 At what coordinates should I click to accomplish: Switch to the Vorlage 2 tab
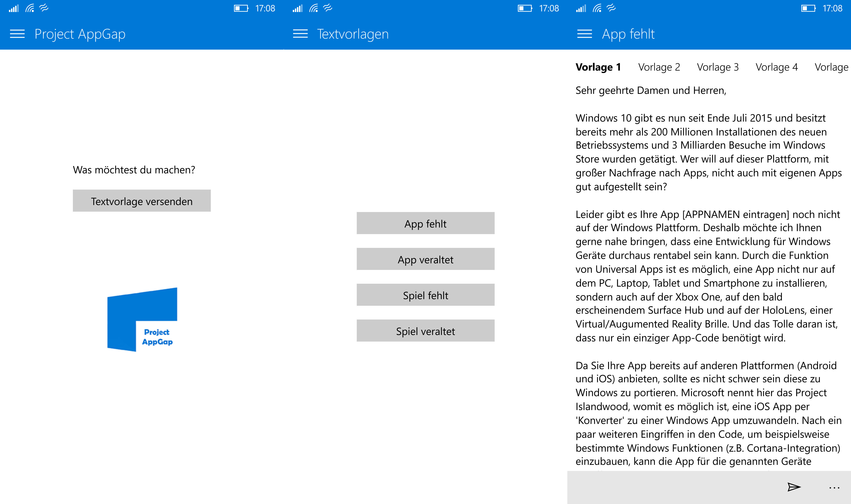click(x=659, y=67)
